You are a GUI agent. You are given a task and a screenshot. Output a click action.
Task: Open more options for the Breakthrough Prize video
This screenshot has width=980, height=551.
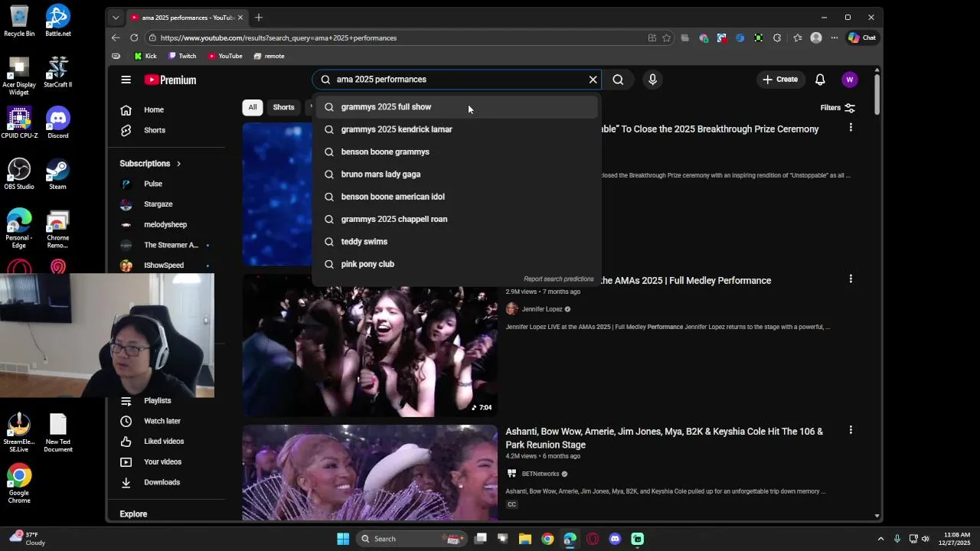point(851,128)
